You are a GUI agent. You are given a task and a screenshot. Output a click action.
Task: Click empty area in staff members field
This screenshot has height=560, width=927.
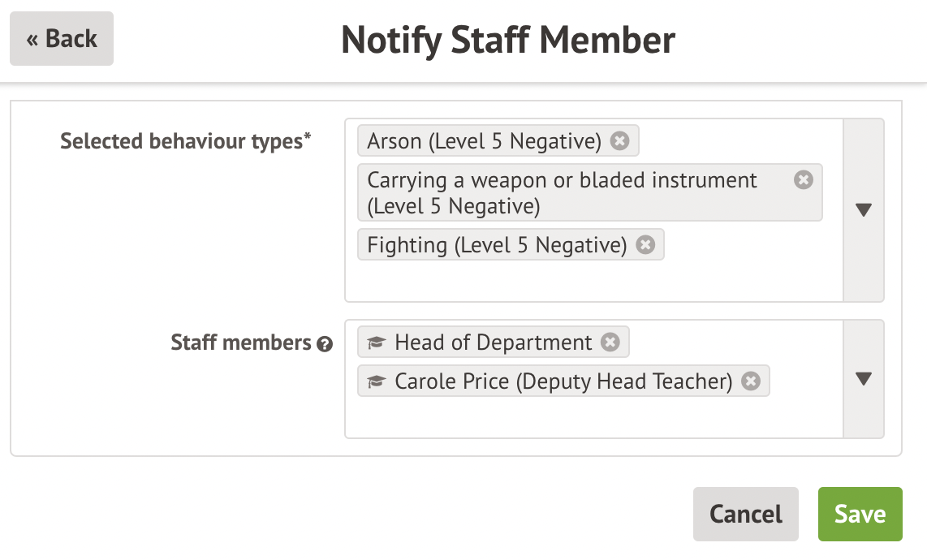pyautogui.click(x=593, y=417)
